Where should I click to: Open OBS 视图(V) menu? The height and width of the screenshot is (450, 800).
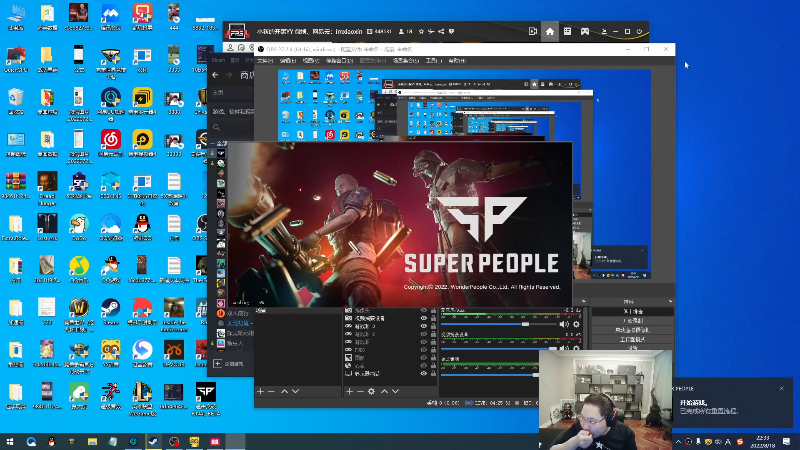(x=310, y=61)
